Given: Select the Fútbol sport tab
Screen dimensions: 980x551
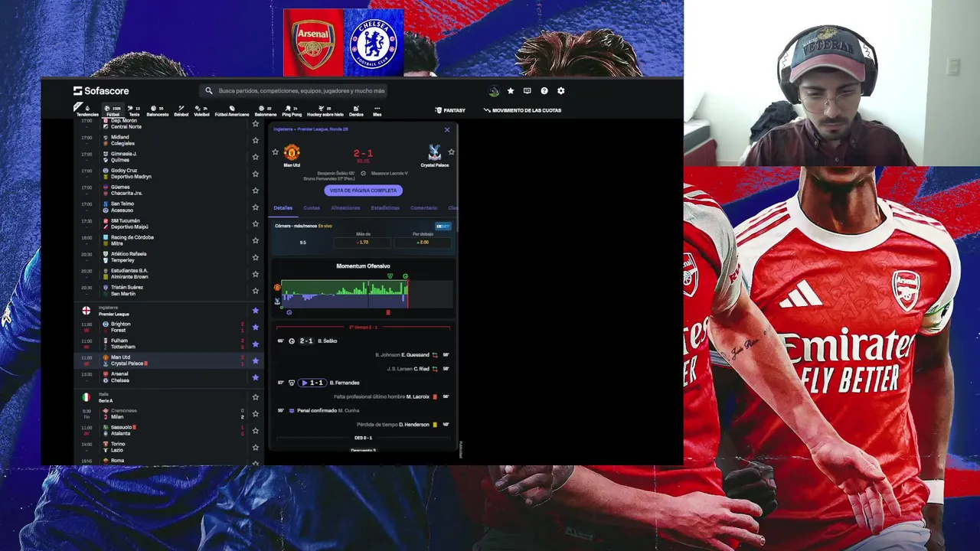Looking at the screenshot, I should click(x=113, y=111).
